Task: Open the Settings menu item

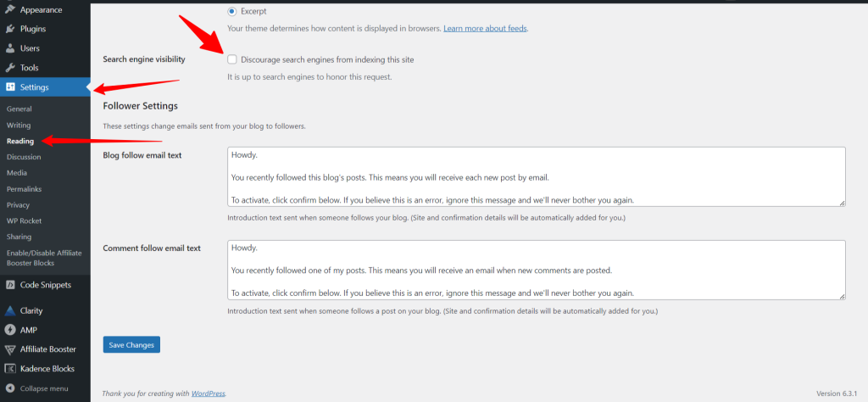Action: coord(35,87)
